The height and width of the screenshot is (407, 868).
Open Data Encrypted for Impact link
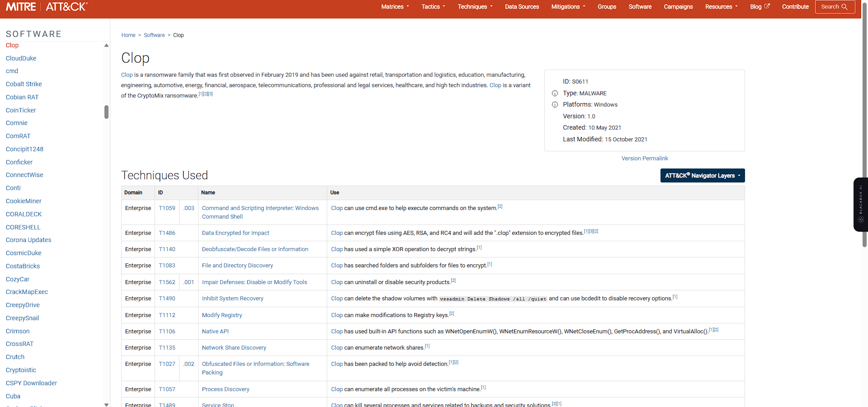pyautogui.click(x=236, y=233)
